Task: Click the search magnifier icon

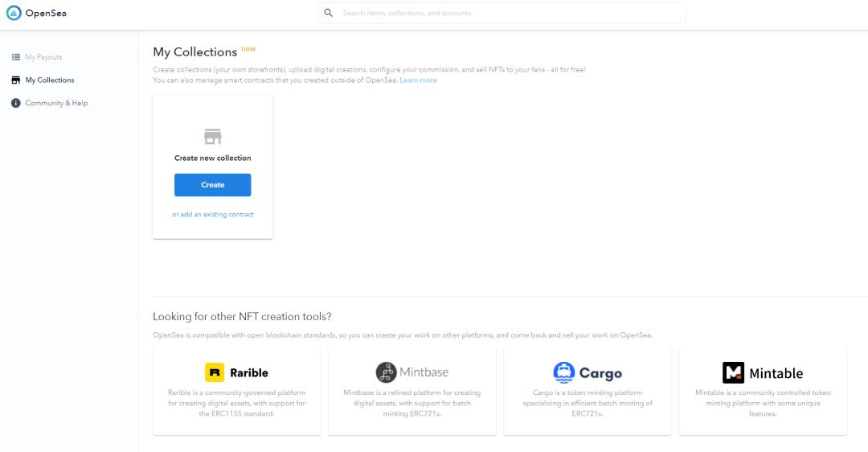Action: [x=329, y=13]
